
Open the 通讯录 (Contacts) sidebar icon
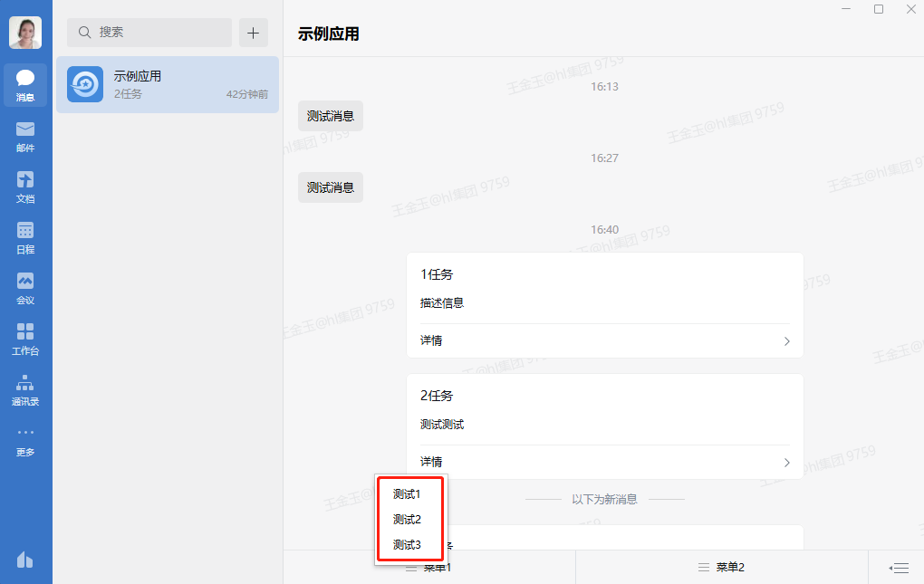click(x=25, y=388)
